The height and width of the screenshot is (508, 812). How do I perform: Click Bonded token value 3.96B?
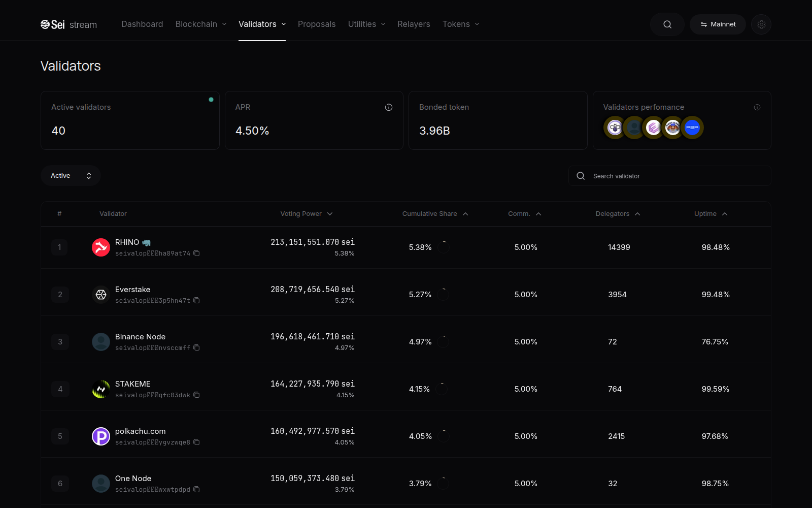pos(434,131)
